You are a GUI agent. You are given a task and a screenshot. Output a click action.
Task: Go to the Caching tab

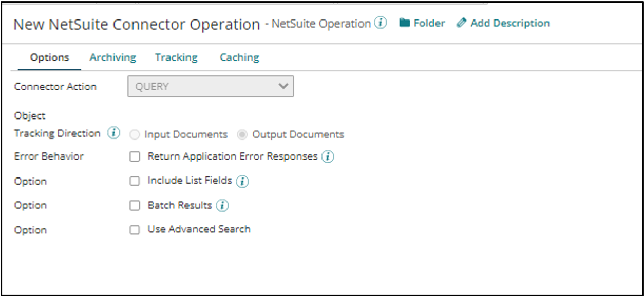[239, 57]
